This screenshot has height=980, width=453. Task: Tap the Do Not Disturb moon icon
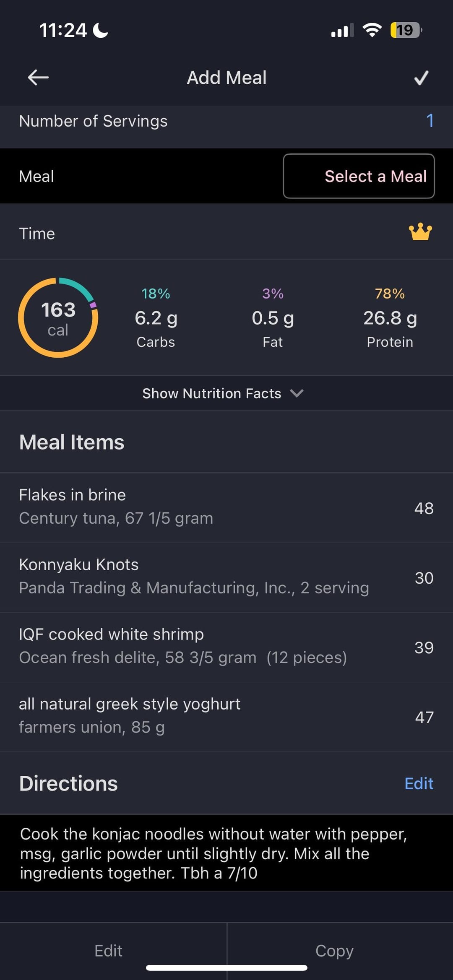pos(101,30)
